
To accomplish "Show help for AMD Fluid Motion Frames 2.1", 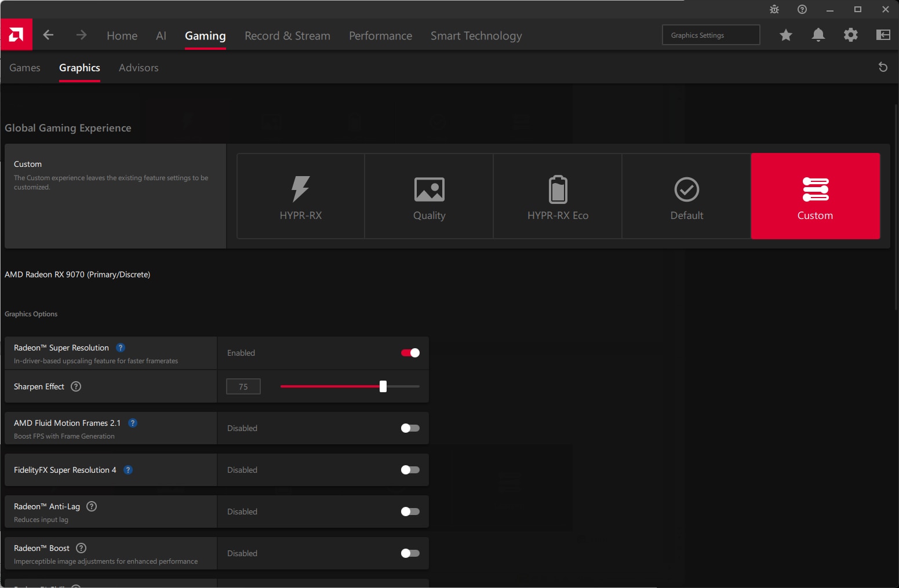I will pos(133,423).
